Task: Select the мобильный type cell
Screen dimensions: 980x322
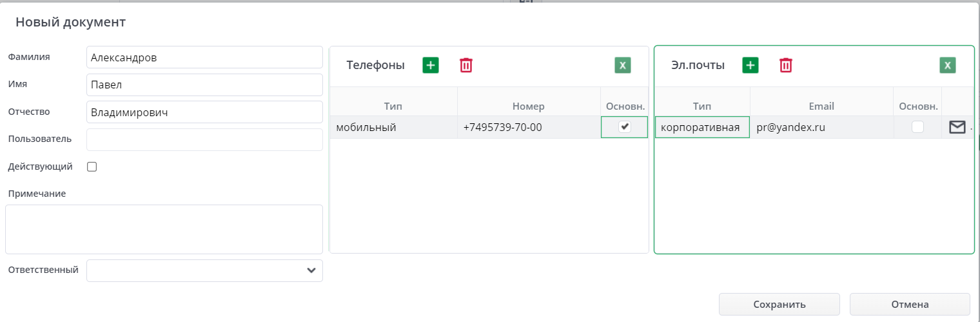Action: [393, 128]
